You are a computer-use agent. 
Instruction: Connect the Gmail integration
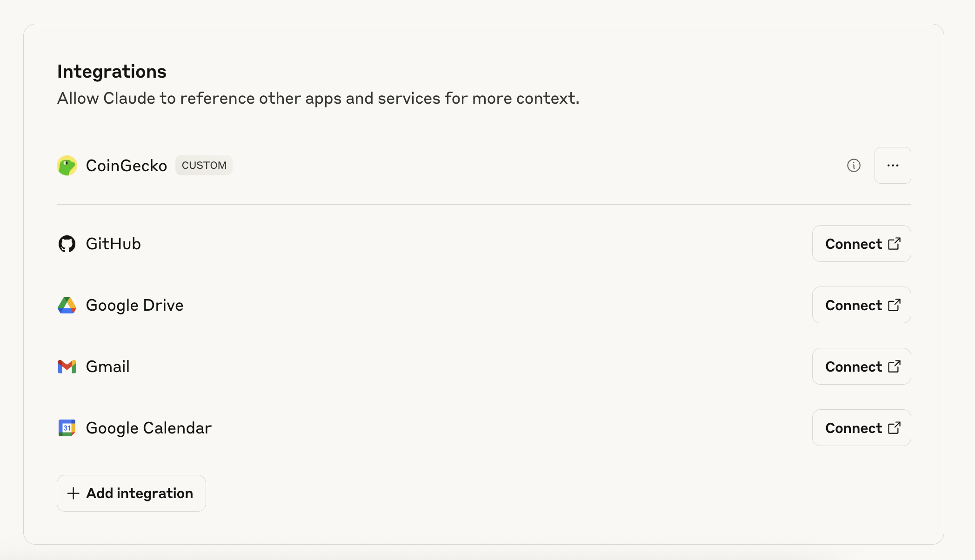[x=861, y=367]
